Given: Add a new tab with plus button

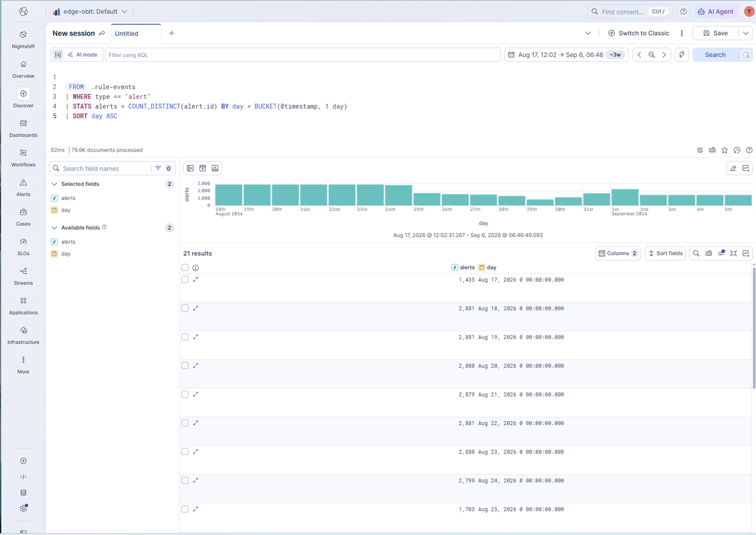Looking at the screenshot, I should point(172,33).
